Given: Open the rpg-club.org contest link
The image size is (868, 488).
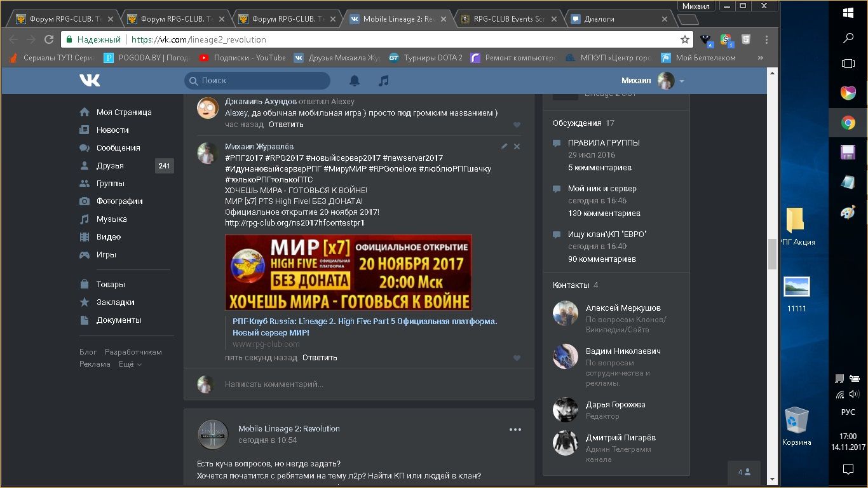Looking at the screenshot, I should click(x=294, y=223).
